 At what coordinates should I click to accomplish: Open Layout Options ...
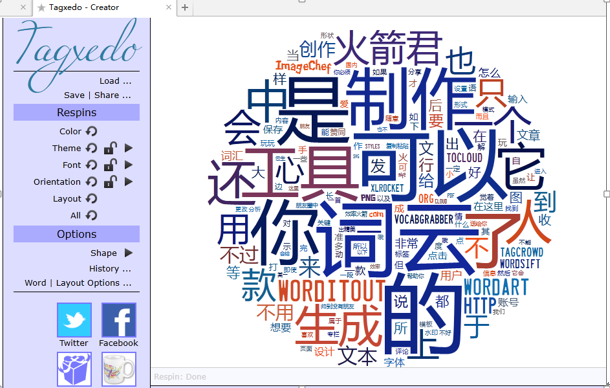(x=94, y=283)
